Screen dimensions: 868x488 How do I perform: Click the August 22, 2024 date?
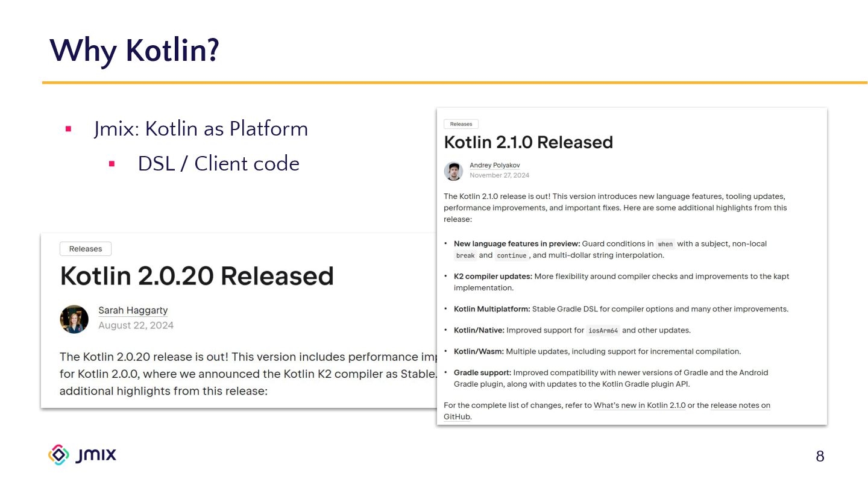pyautogui.click(x=136, y=325)
